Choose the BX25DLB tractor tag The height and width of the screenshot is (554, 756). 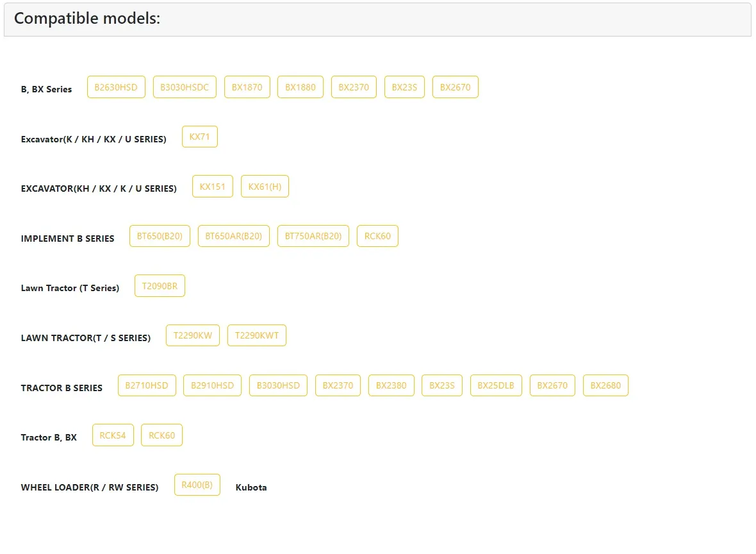[496, 385]
